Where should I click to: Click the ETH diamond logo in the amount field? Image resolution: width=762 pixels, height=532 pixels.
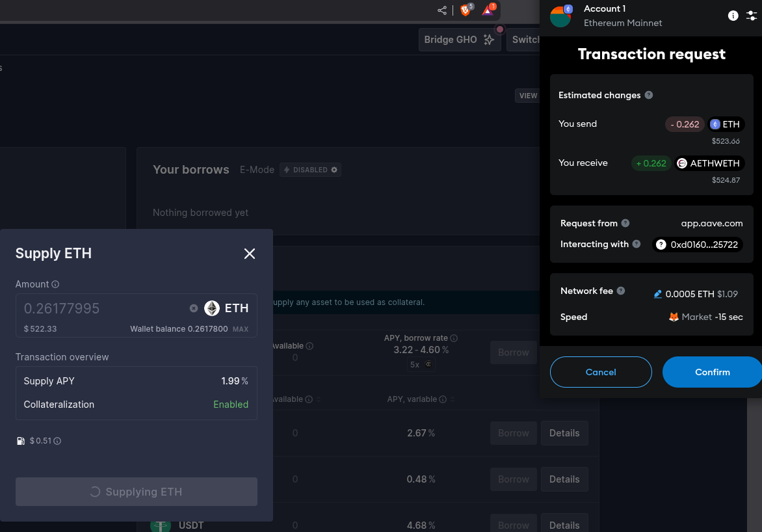coord(212,308)
